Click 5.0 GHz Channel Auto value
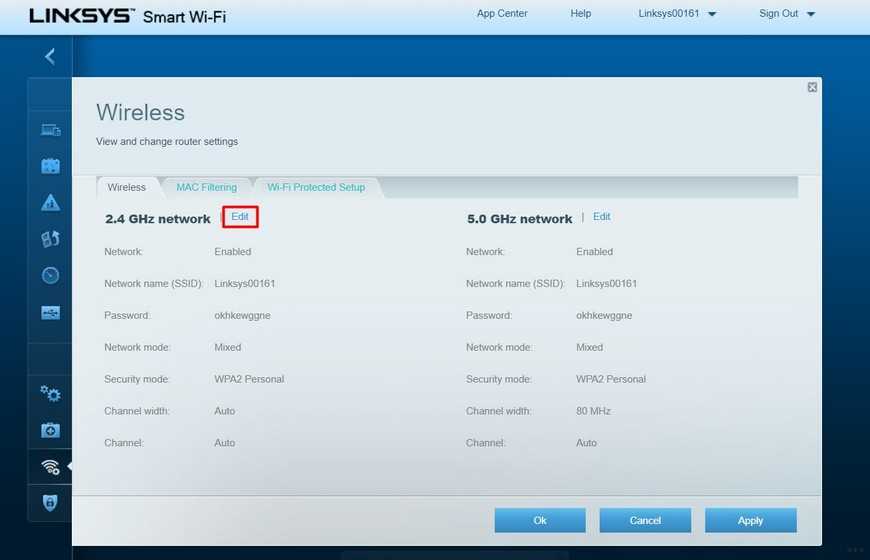The width and height of the screenshot is (870, 560). point(586,443)
